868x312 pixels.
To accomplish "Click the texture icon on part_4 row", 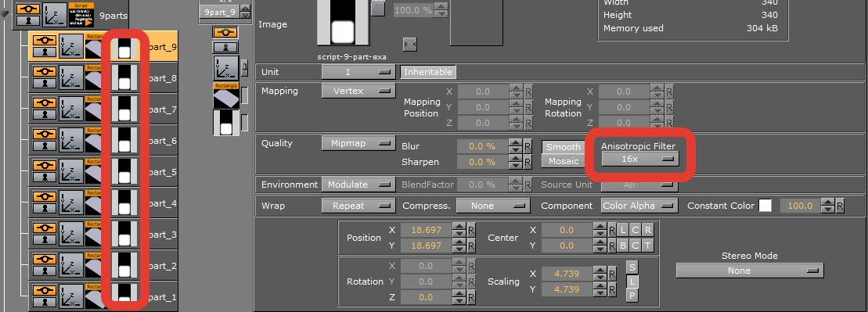I will click(x=124, y=203).
